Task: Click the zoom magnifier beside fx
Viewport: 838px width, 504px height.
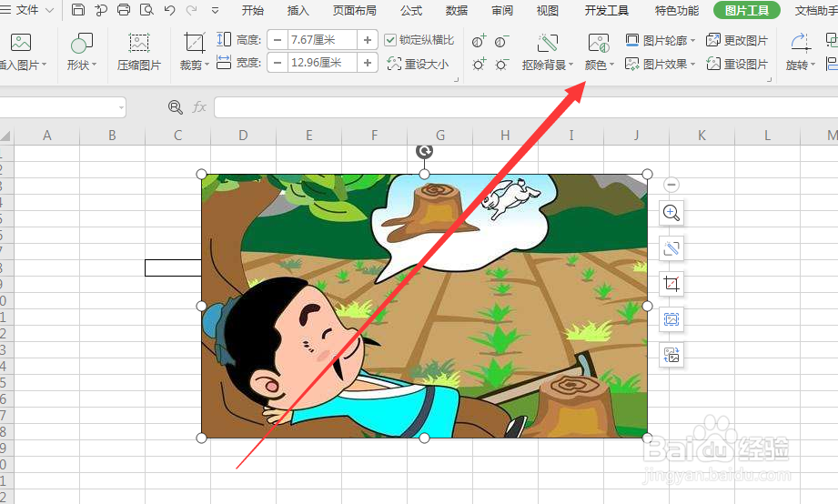Action: coord(176,106)
